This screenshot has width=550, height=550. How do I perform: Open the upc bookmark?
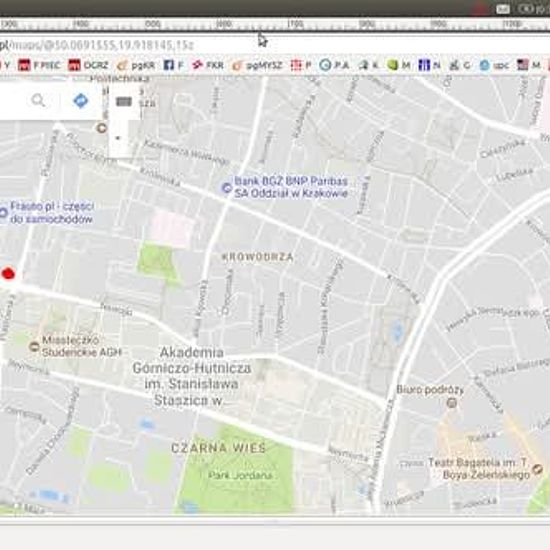(494, 65)
